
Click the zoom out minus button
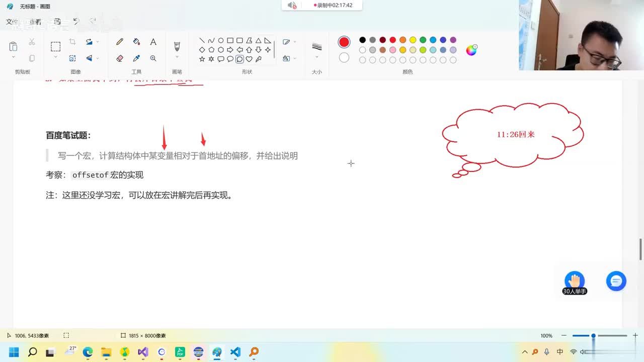(x=564, y=335)
